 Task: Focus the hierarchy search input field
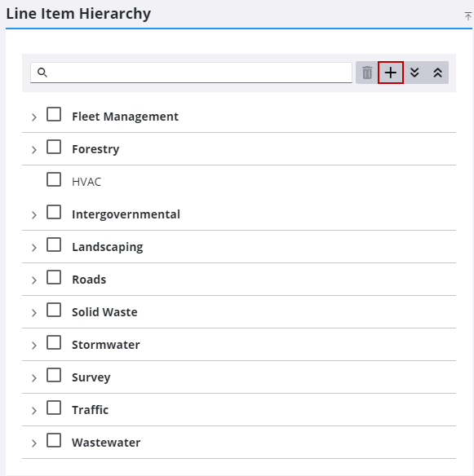tap(191, 73)
